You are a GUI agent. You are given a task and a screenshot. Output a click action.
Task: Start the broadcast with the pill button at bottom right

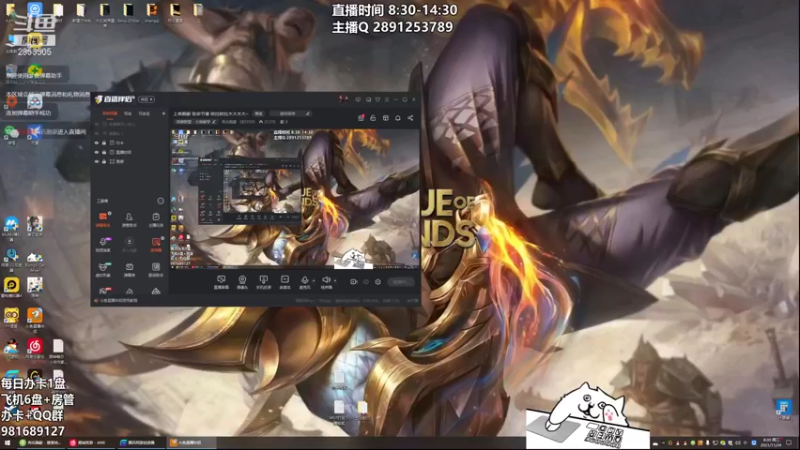click(x=401, y=282)
